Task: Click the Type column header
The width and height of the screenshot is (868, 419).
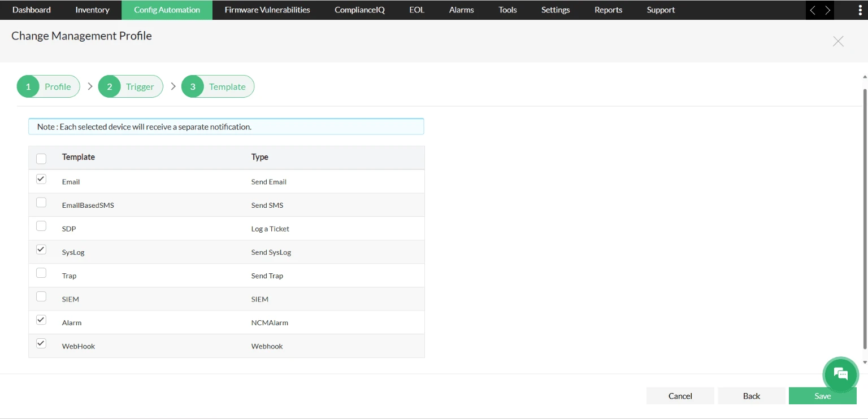Action: coord(260,157)
